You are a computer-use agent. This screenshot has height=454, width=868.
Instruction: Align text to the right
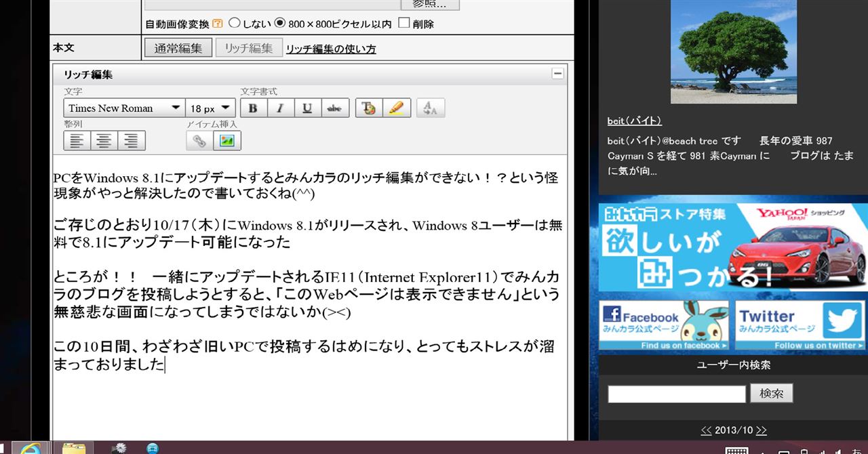coord(132,140)
